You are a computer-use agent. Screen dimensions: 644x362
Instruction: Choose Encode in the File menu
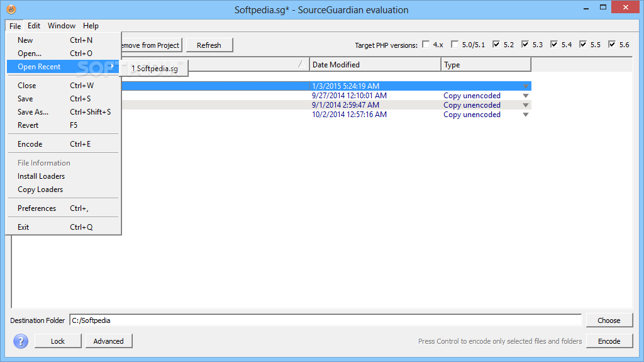click(64, 144)
